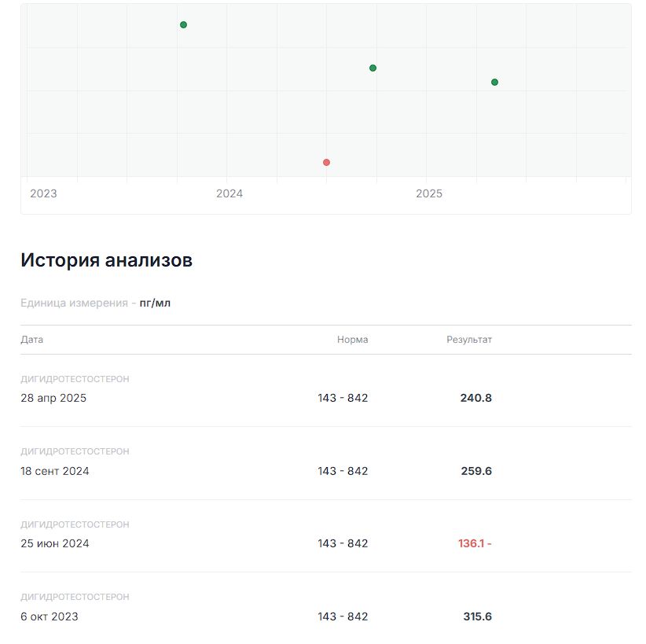Click the green chart point between 2024 and 2025
The image size is (646, 644).
pos(373,68)
